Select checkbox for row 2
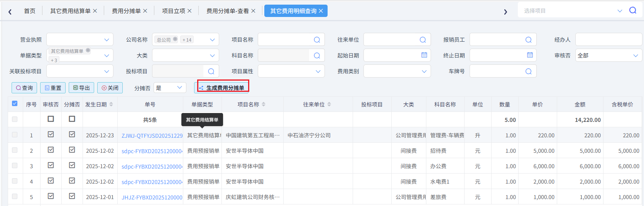Viewport: 644px width, 206px height. (15, 150)
